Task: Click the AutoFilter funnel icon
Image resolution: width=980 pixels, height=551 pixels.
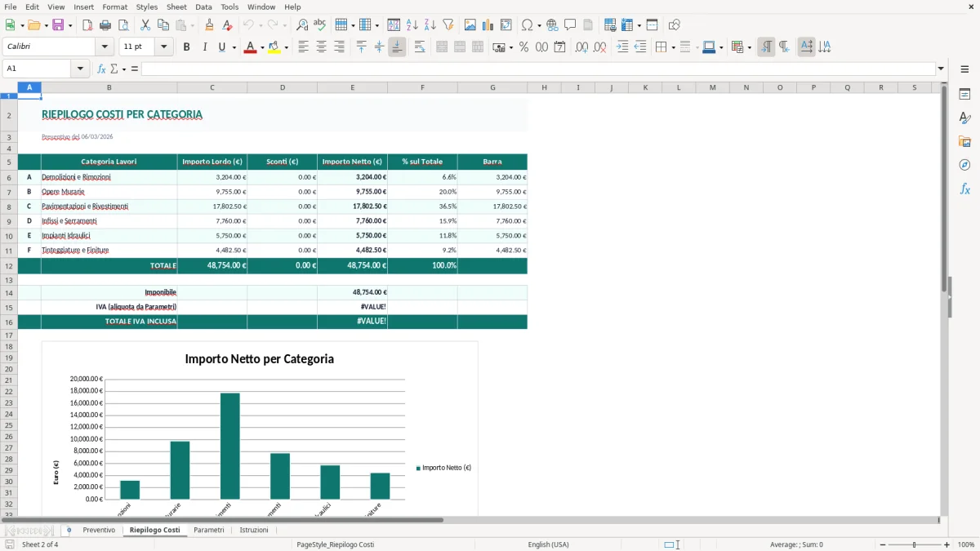Action: point(448,25)
